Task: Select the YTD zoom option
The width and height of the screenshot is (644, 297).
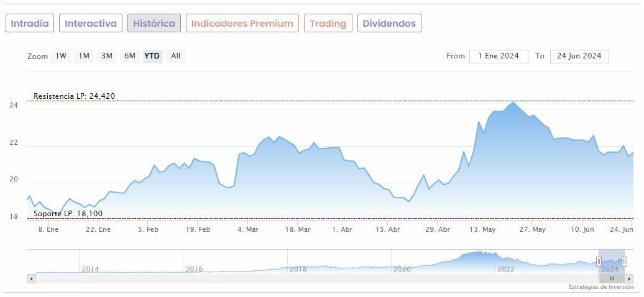Action: (152, 56)
